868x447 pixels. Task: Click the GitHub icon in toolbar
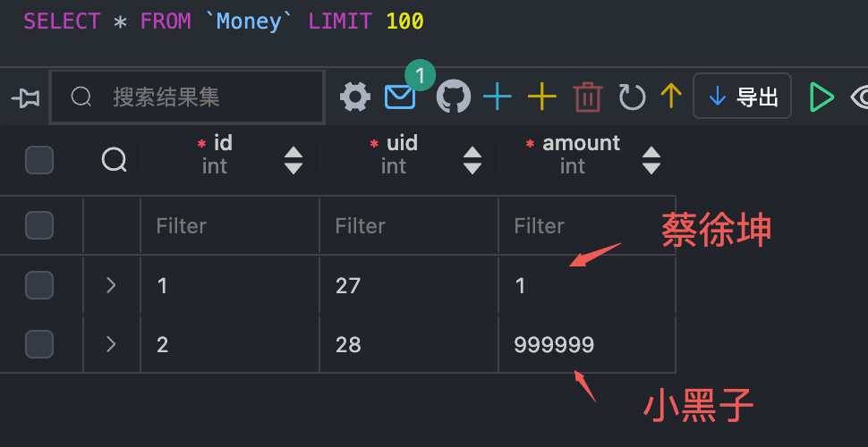(454, 97)
